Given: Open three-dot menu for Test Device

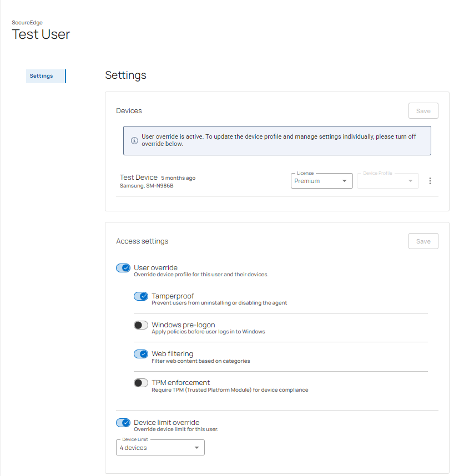Looking at the screenshot, I should pos(430,181).
